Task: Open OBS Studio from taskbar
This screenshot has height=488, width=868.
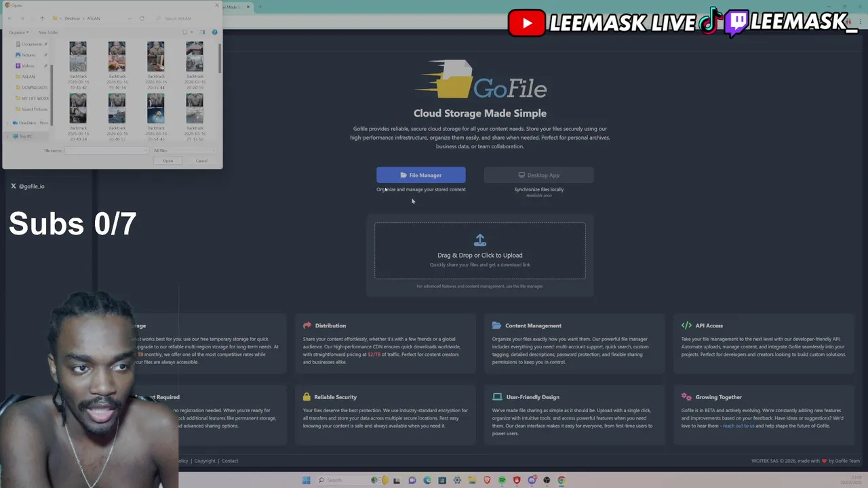Action: point(547,481)
